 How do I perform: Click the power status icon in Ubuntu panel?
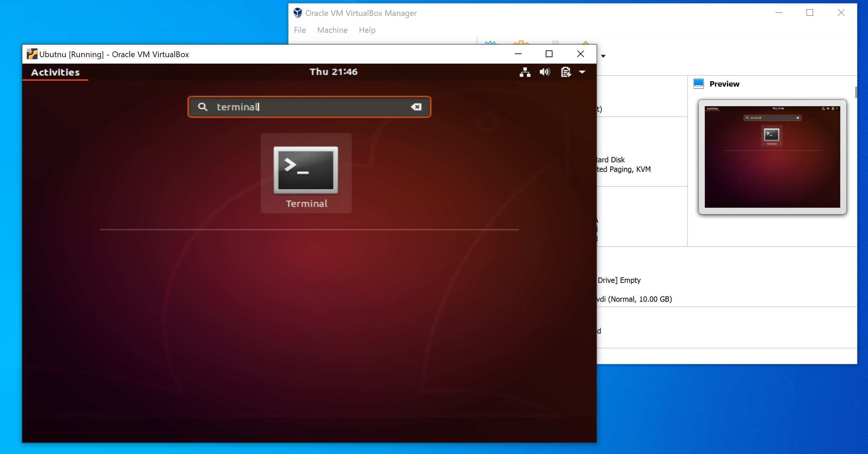[566, 72]
